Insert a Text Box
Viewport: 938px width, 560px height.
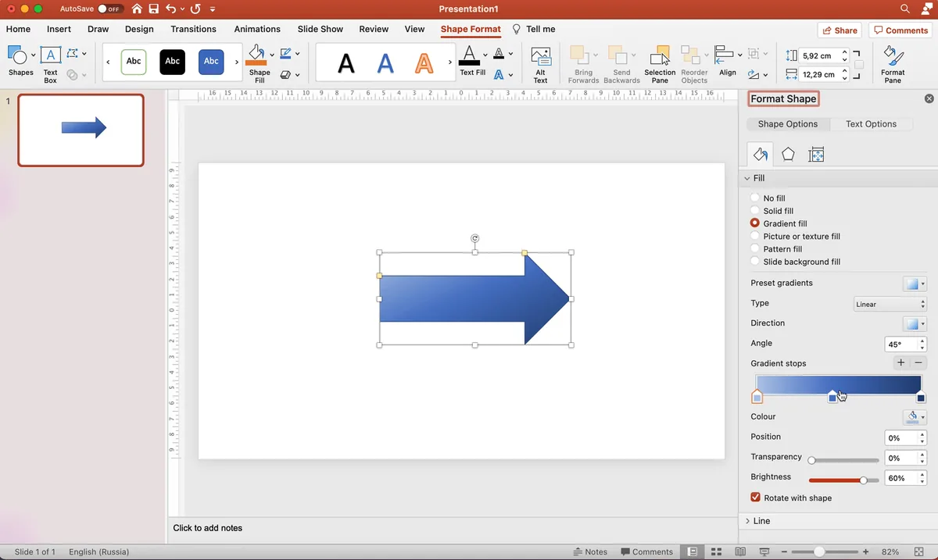click(50, 63)
